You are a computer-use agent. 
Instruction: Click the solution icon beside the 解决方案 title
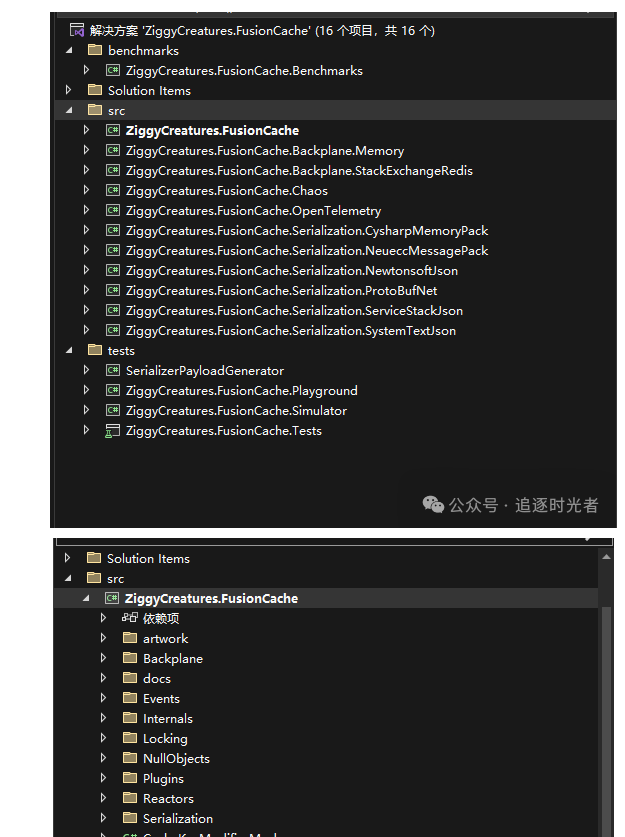[76, 30]
